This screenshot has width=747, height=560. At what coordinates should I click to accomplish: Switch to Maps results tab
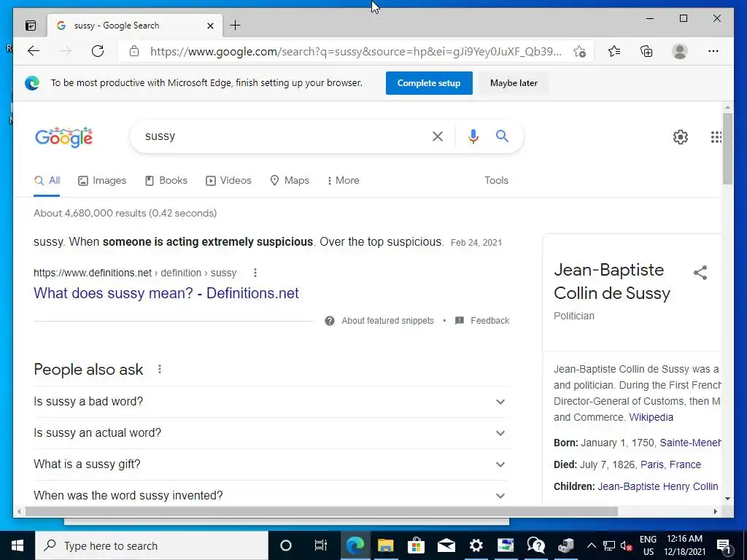pos(290,181)
